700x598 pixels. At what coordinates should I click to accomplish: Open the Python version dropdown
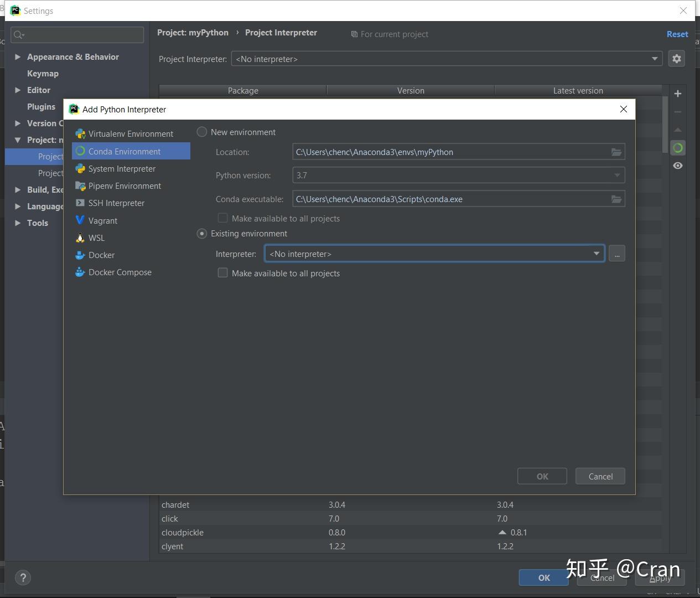coord(459,176)
